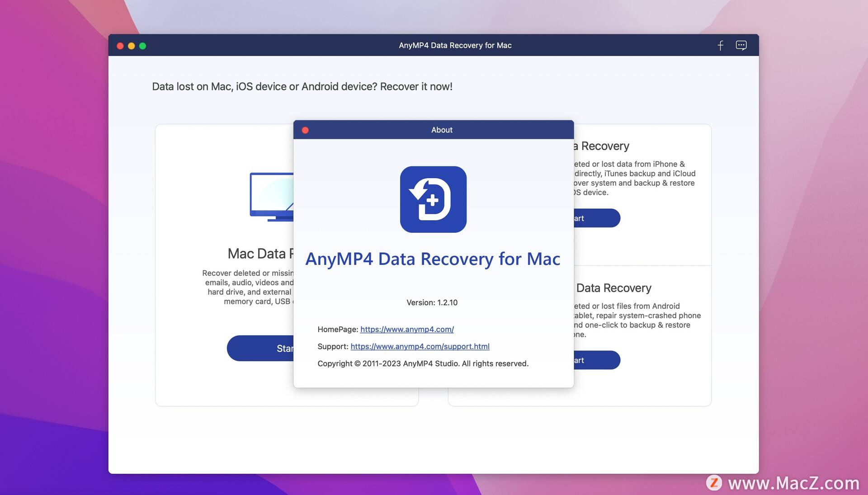The height and width of the screenshot is (495, 868).
Task: Open the Support link anymp4.com/support.html
Action: 420,347
